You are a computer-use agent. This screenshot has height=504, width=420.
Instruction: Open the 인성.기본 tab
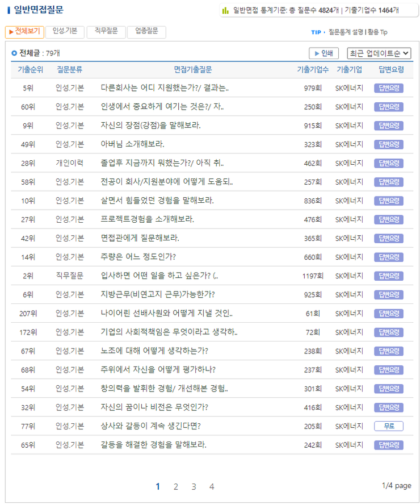point(65,32)
